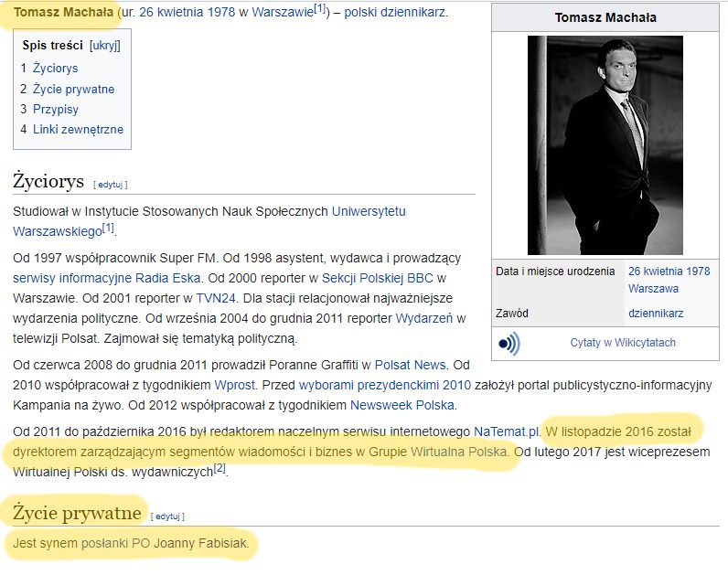Open the TVN24 link
The width and height of the screenshot is (728, 575).
[210, 298]
